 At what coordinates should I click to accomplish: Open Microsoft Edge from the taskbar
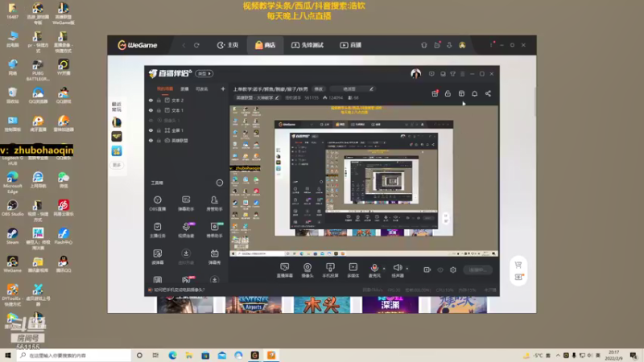172,356
